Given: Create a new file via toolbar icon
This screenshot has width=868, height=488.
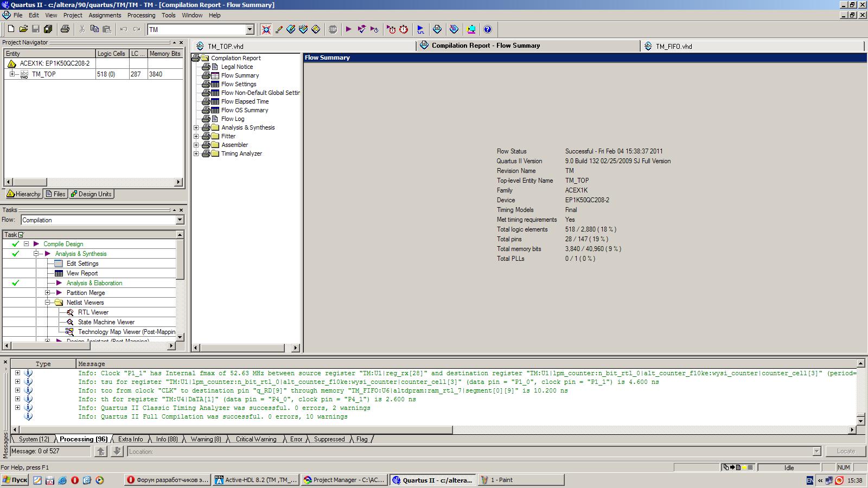Looking at the screenshot, I should [11, 29].
